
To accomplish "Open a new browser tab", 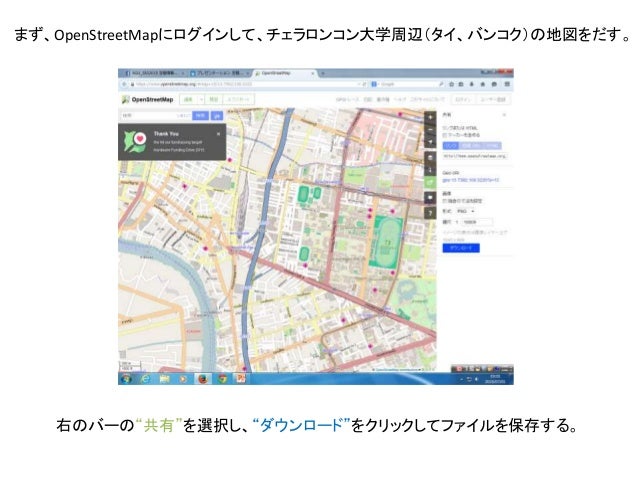I will point(323,73).
